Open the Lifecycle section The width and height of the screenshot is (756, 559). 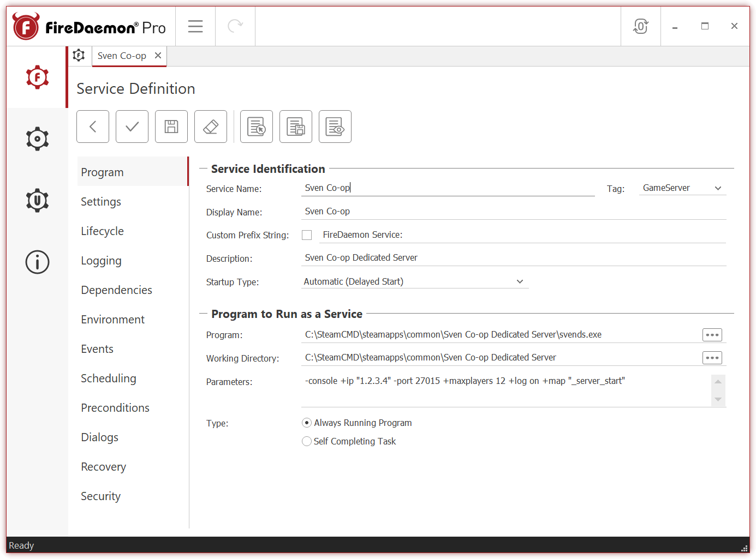coord(133,231)
